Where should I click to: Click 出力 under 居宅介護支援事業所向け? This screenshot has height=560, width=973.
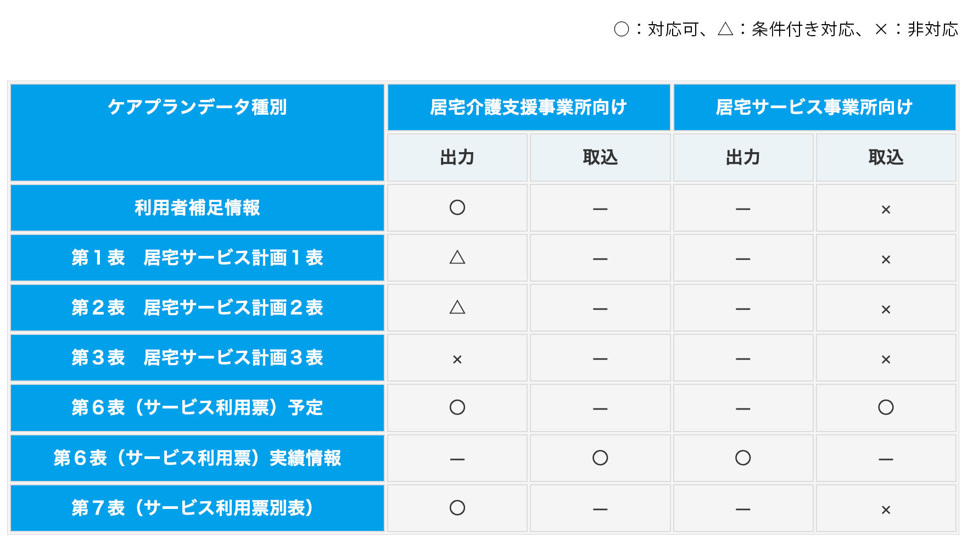click(457, 158)
